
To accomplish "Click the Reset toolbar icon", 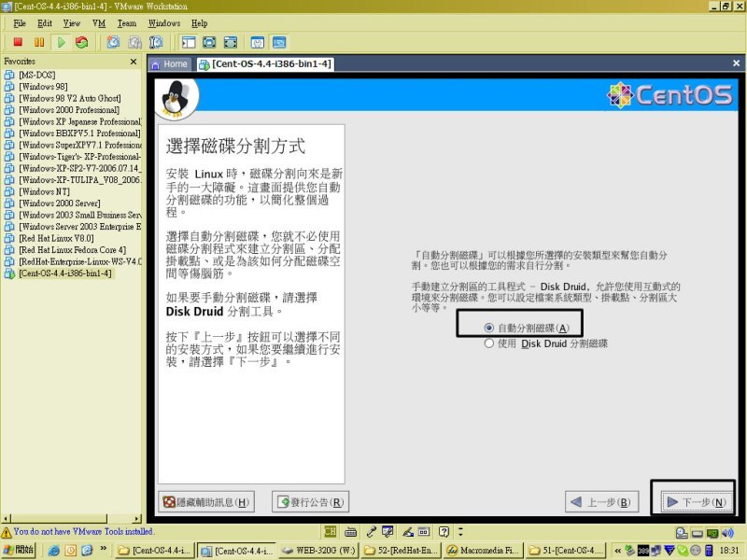I will click(82, 42).
